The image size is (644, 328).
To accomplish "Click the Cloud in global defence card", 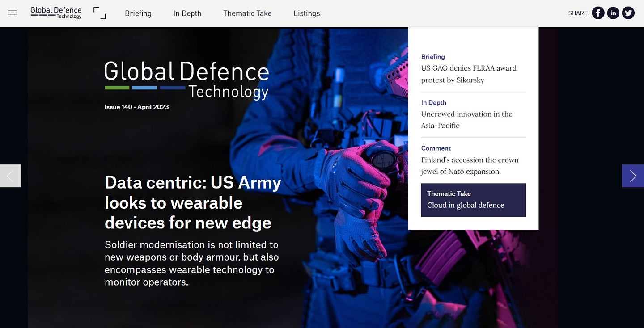I will (x=473, y=200).
